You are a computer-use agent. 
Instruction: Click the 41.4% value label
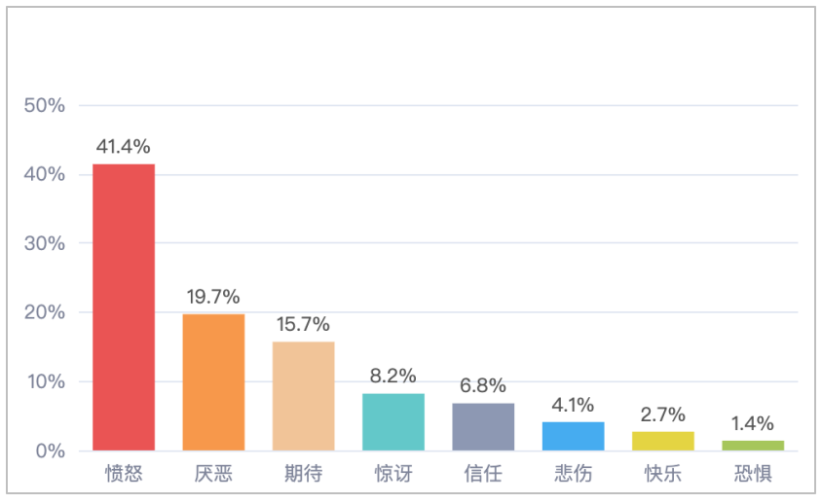[x=124, y=147]
